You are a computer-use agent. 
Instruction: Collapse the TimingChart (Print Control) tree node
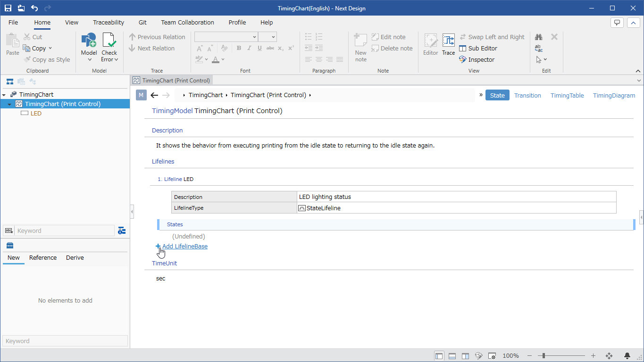tap(9, 104)
